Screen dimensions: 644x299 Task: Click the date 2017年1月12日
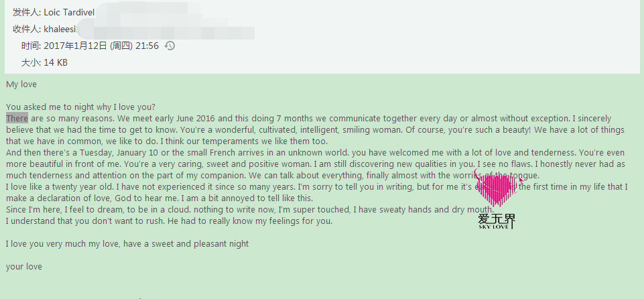click(x=75, y=46)
